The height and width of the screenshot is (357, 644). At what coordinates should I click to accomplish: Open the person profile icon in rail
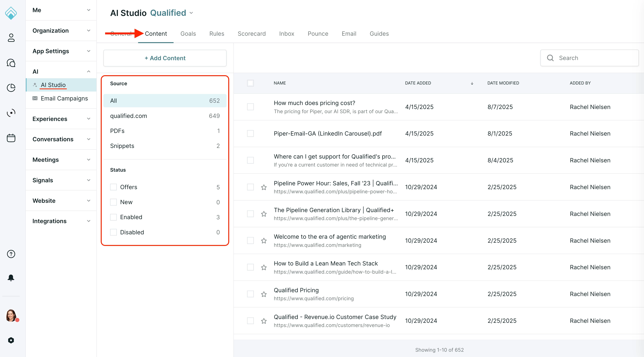tap(11, 38)
